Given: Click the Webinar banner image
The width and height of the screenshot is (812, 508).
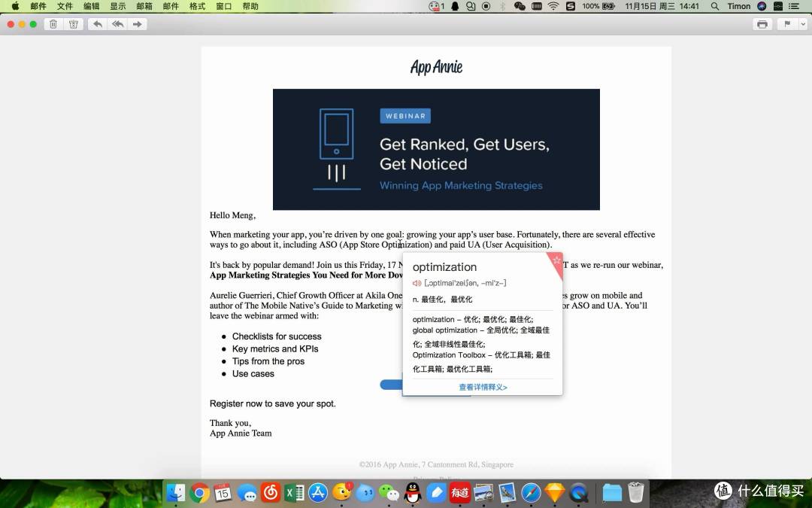Looking at the screenshot, I should 436,149.
